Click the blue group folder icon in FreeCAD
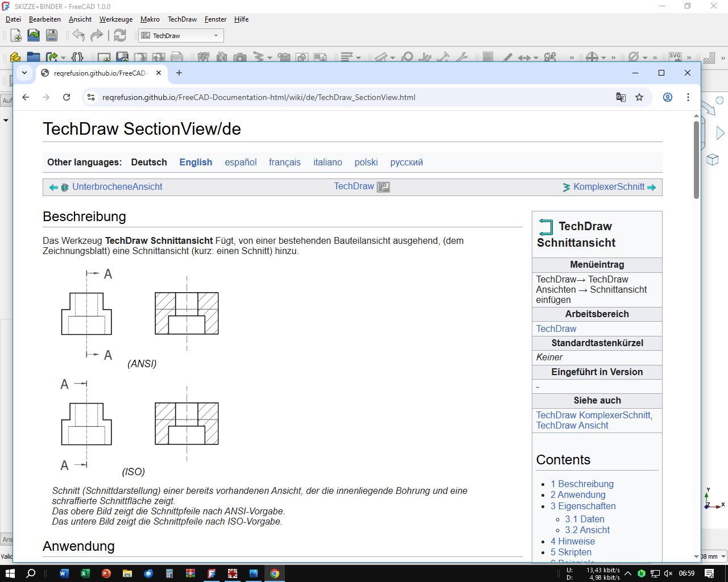728x582 pixels. point(34,57)
